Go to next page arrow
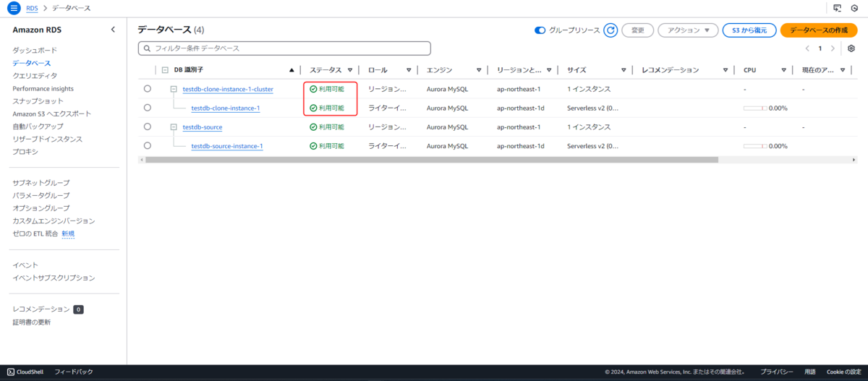The height and width of the screenshot is (381, 868). pos(833,48)
